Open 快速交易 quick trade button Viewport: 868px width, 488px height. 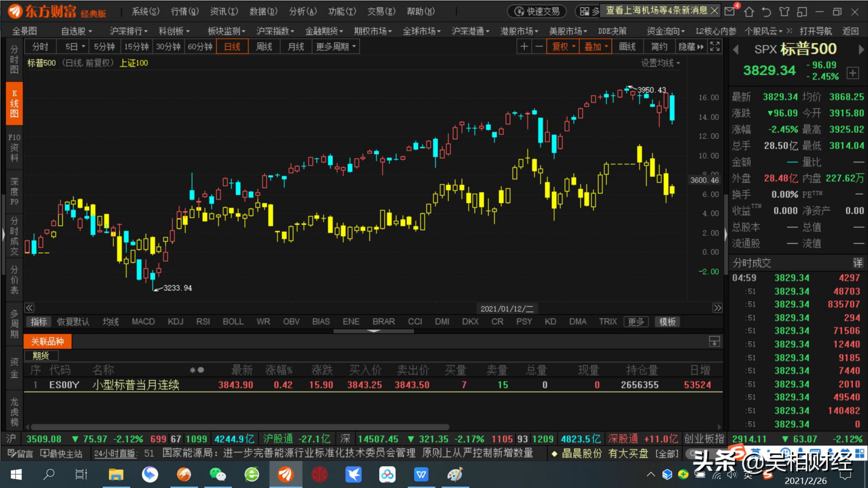point(537,11)
